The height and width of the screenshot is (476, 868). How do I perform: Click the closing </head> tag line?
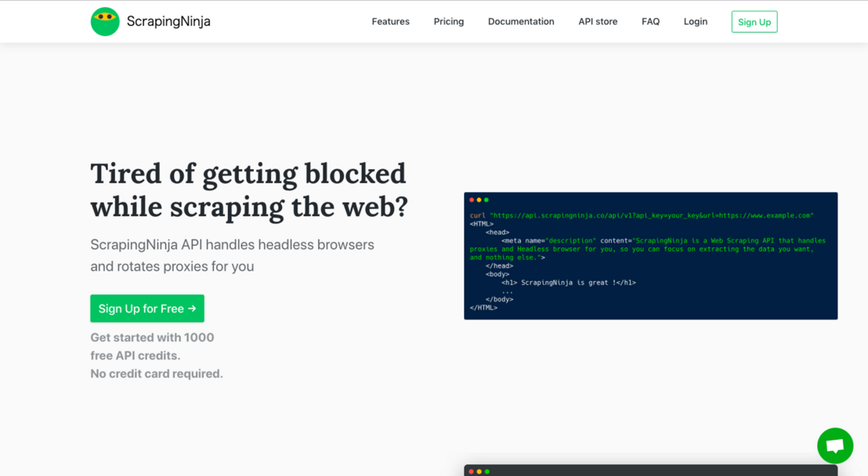pyautogui.click(x=500, y=266)
